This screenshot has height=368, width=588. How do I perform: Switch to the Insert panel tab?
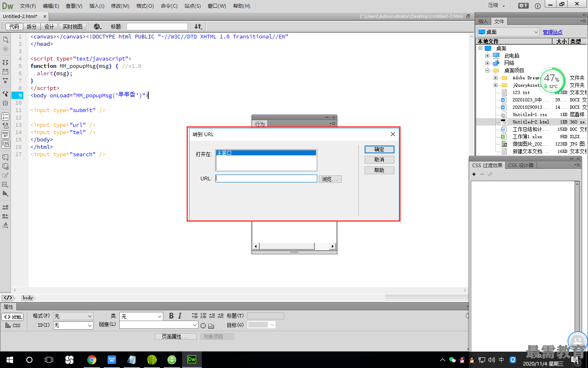pyautogui.click(x=483, y=21)
